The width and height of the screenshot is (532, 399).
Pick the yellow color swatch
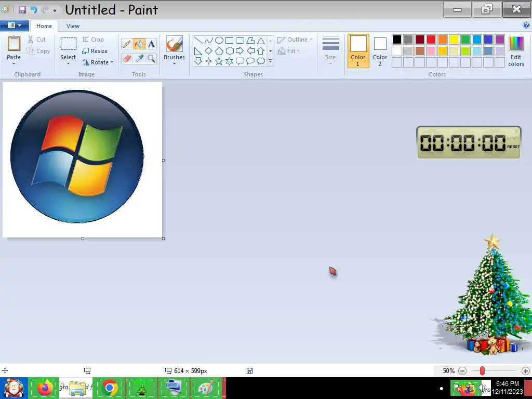[454, 39]
